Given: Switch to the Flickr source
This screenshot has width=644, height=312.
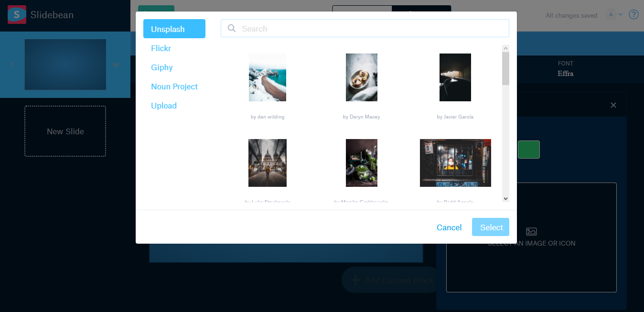Looking at the screenshot, I should point(161,48).
